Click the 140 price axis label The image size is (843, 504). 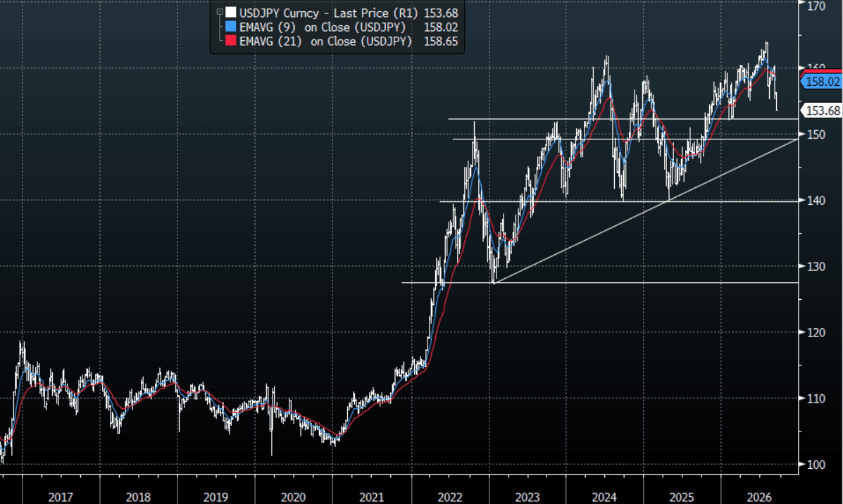click(816, 201)
